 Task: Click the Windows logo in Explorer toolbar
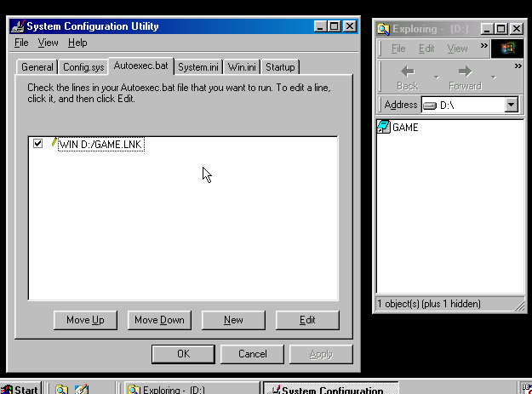[507, 49]
